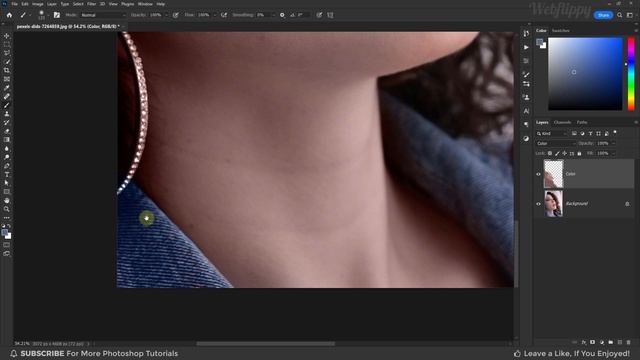The image size is (640, 360).
Task: Select the Background layer thumbnail
Action: [553, 204]
